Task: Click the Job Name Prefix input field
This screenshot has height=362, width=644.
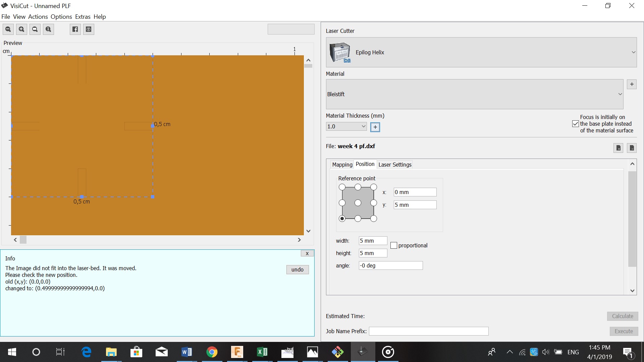Action: 428,331
